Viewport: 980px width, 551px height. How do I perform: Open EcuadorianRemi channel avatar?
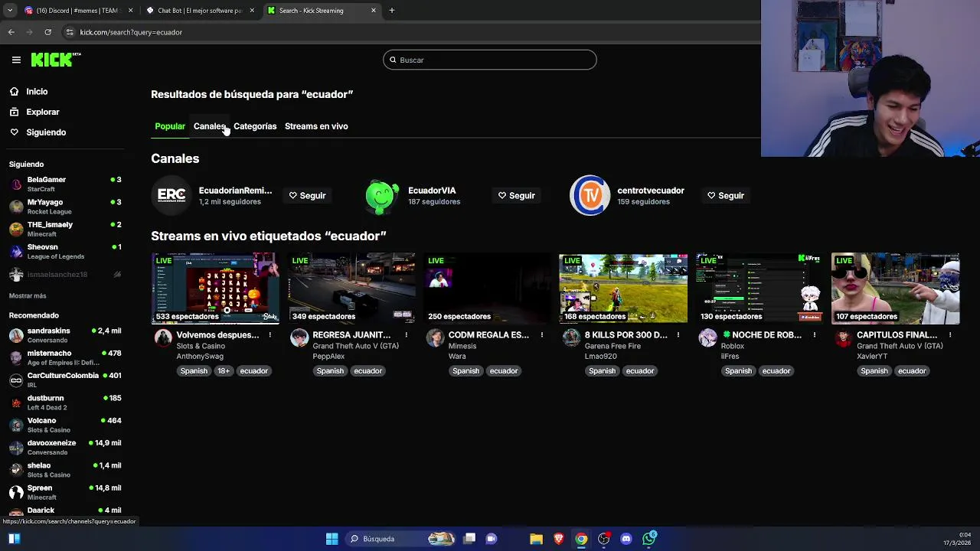pos(171,196)
